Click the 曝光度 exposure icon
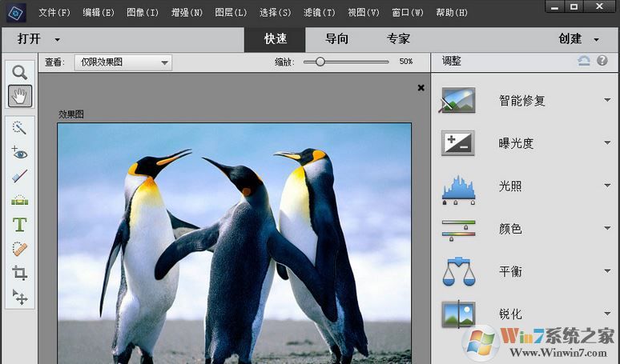 [x=458, y=143]
